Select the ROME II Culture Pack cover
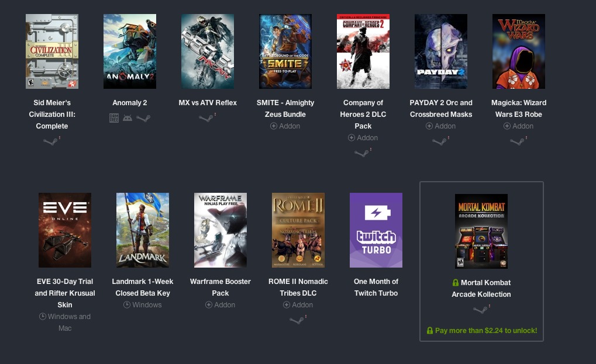Screen dimensions: 596x364 [298, 230]
